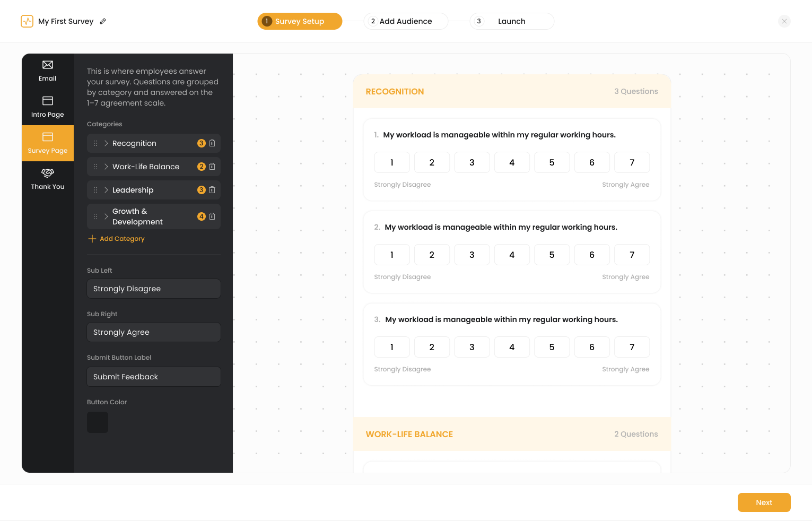Delete the Work-Life Balance category
This screenshot has width=812, height=521.
tap(212, 167)
